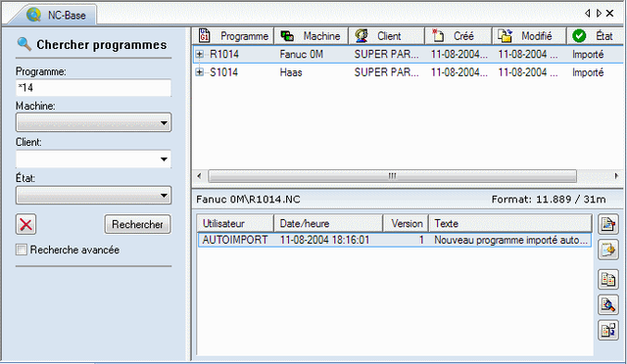
Task: Click the globe icon on NC-Base tab
Action: pos(33,15)
